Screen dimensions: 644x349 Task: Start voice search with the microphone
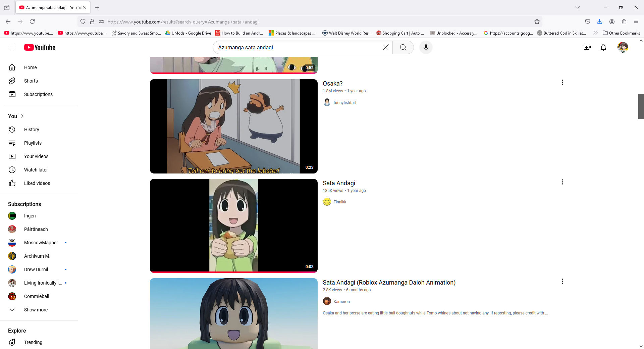(x=426, y=47)
